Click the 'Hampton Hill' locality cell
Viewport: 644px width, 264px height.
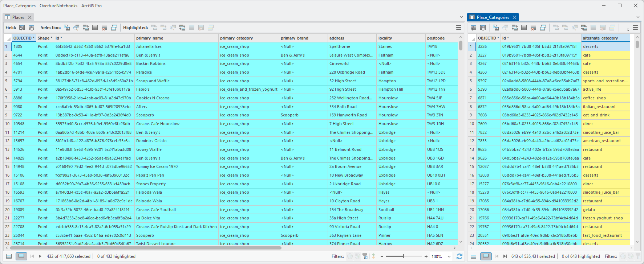(401, 89)
